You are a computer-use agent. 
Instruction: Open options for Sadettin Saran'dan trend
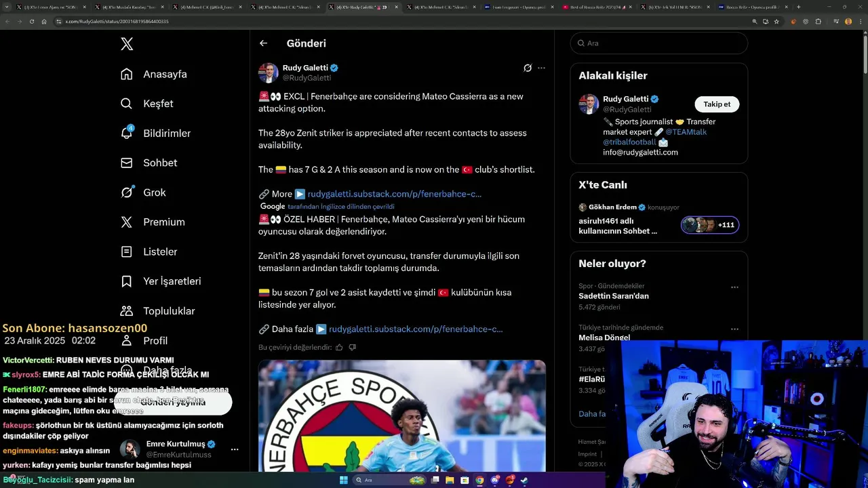click(x=734, y=287)
